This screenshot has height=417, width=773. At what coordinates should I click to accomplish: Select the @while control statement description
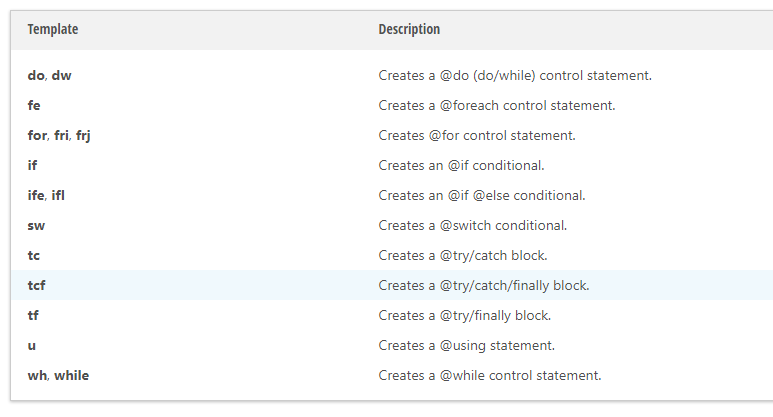pyautogui.click(x=490, y=376)
